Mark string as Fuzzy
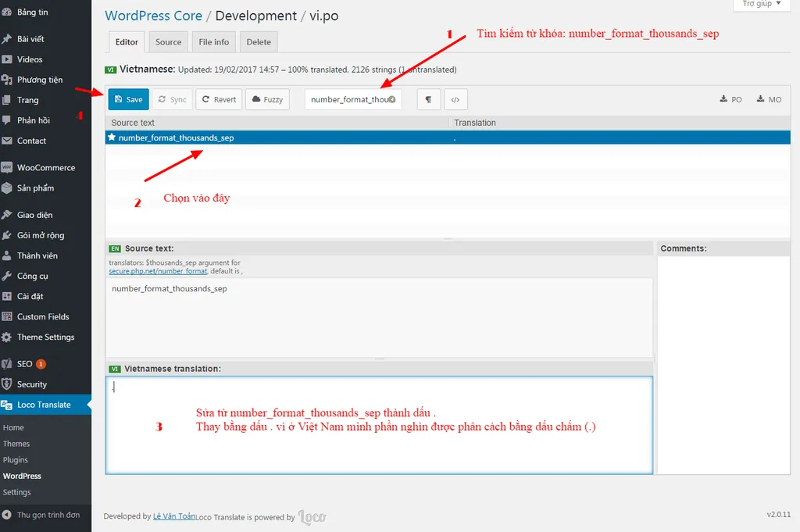The image size is (800, 532). (267, 99)
